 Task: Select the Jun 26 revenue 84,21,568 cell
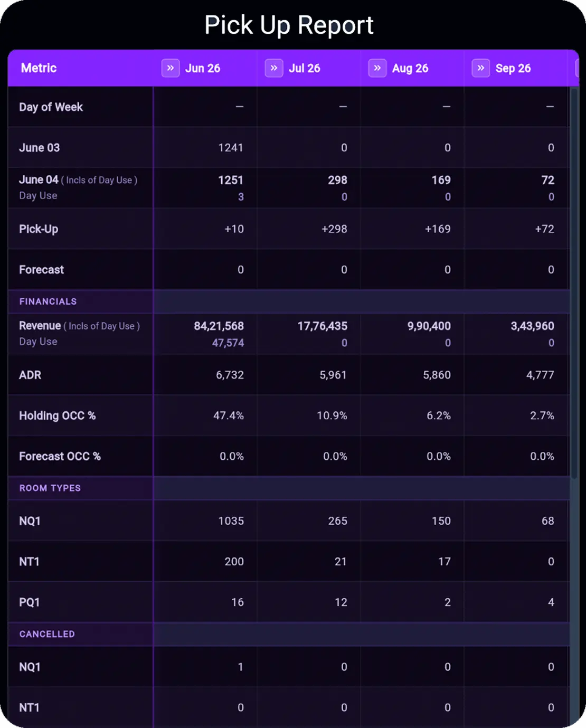tap(219, 326)
